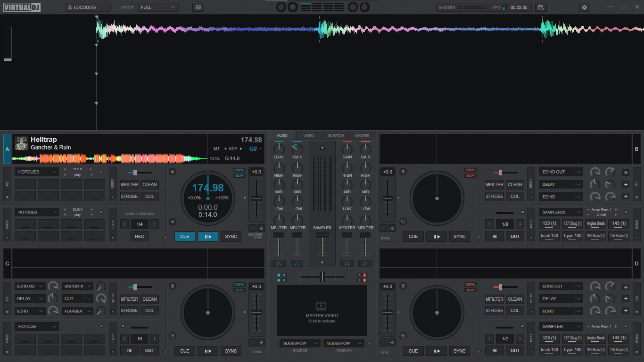Toggle VINYL mode on deck A
644x362 pixels.
pyautogui.click(x=239, y=170)
